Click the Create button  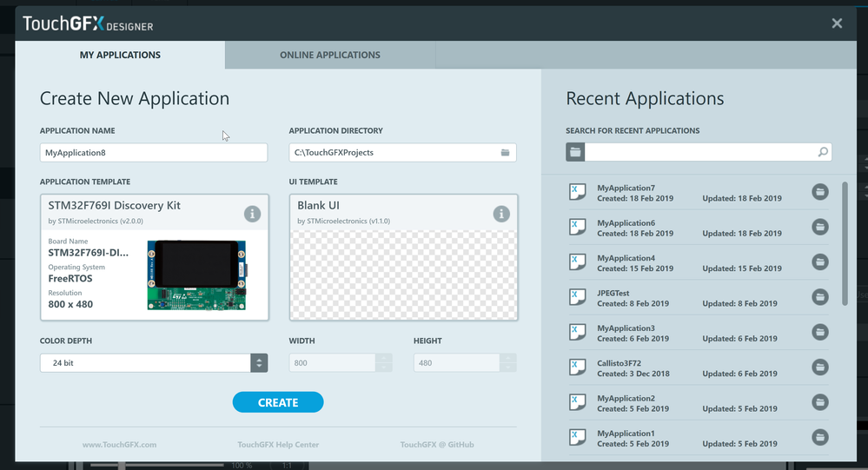pyautogui.click(x=278, y=402)
